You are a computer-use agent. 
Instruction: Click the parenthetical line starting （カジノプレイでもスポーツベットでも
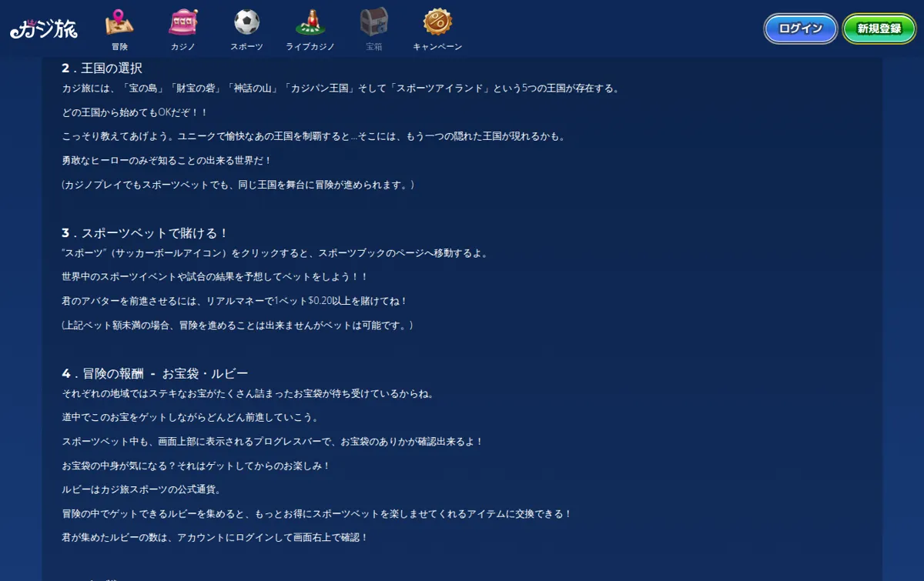tap(238, 185)
